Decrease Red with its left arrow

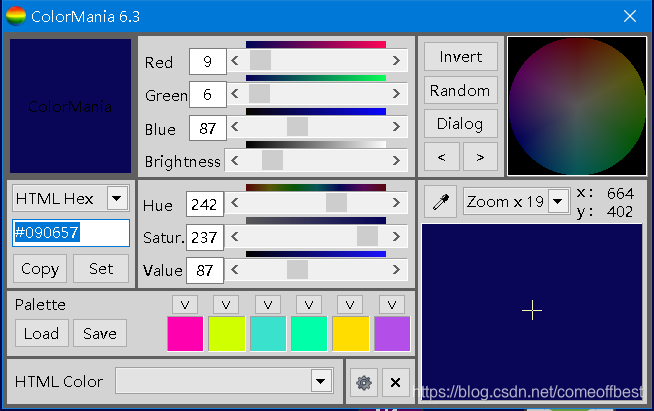[x=235, y=61]
